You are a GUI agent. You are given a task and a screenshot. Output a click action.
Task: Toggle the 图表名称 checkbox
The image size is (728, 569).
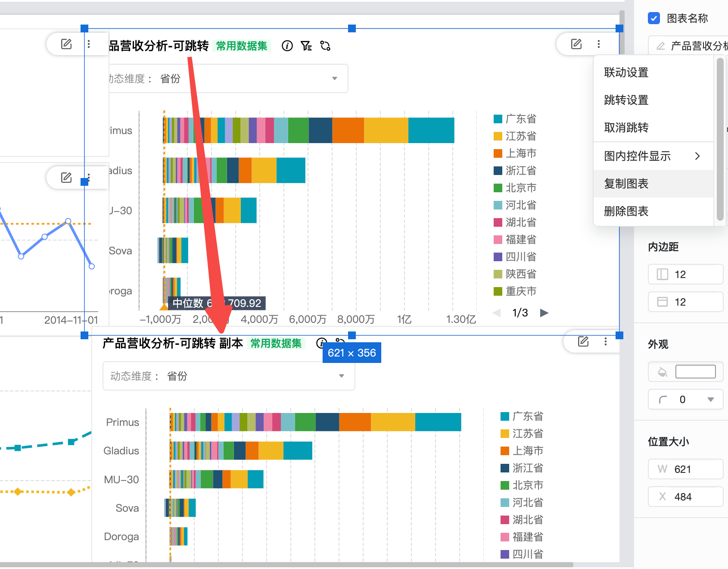[x=654, y=18]
